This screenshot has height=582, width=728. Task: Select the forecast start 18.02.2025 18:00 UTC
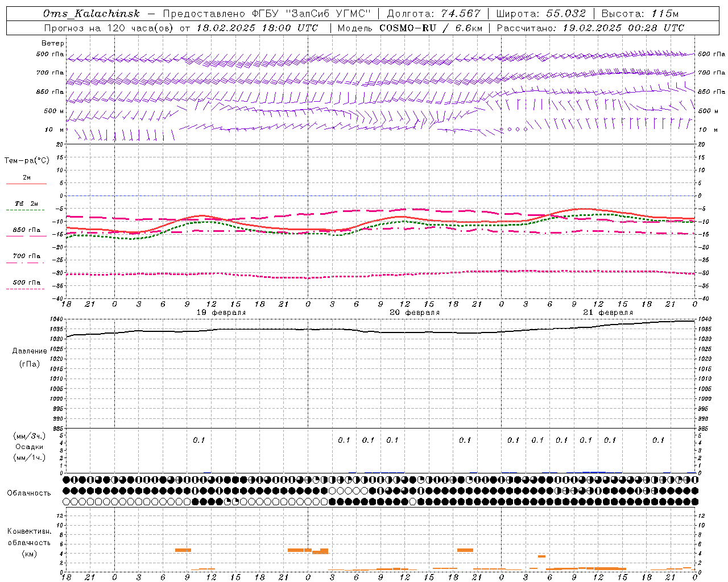tap(257, 28)
